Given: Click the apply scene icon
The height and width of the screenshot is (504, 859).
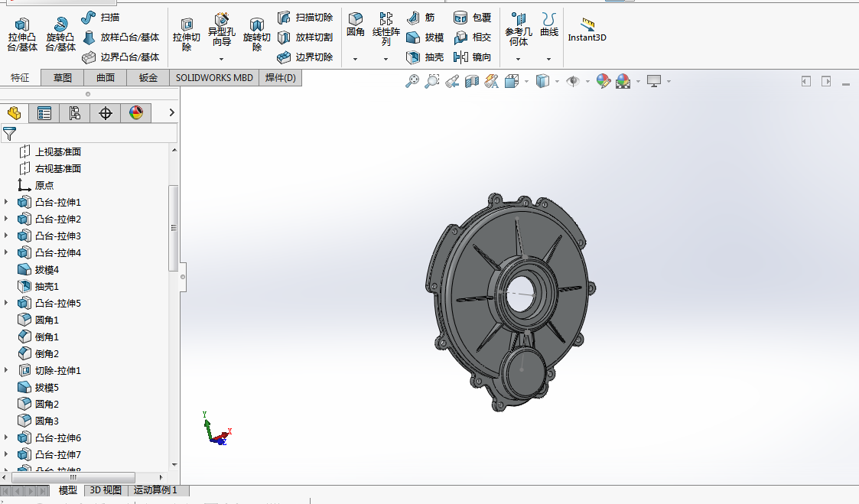Looking at the screenshot, I should pyautogui.click(x=623, y=81).
